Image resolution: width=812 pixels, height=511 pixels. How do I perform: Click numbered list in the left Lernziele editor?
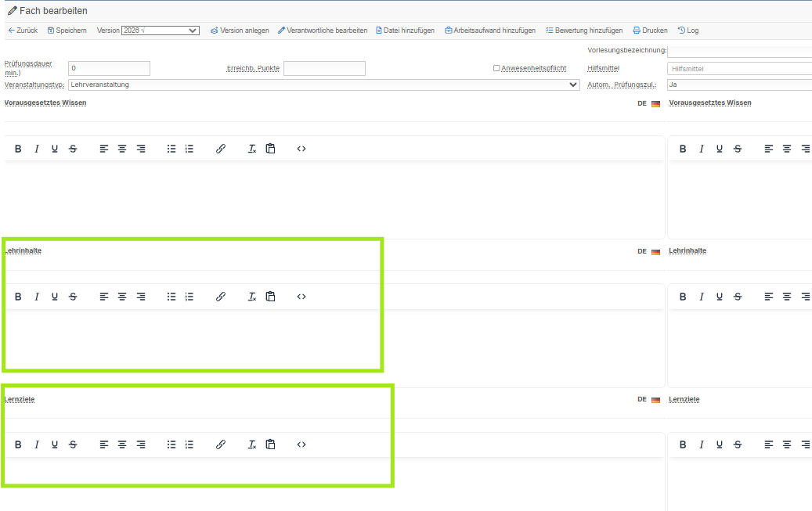point(189,444)
